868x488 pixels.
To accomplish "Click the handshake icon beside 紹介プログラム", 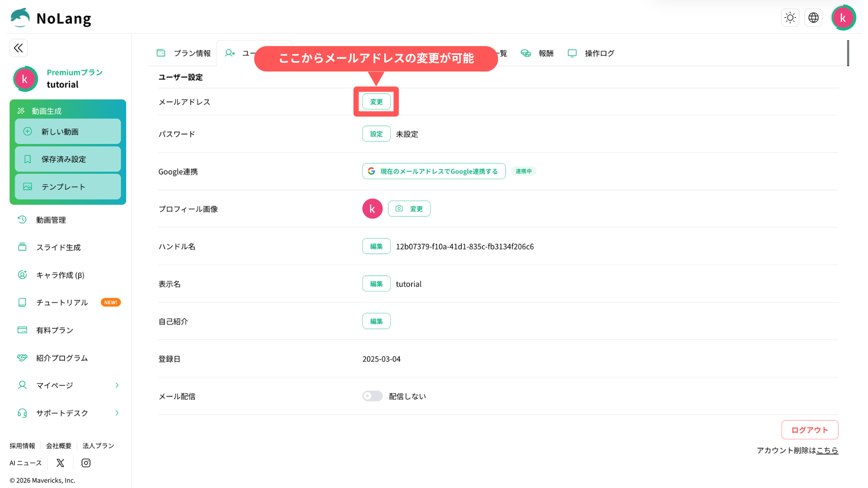I will 22,357.
